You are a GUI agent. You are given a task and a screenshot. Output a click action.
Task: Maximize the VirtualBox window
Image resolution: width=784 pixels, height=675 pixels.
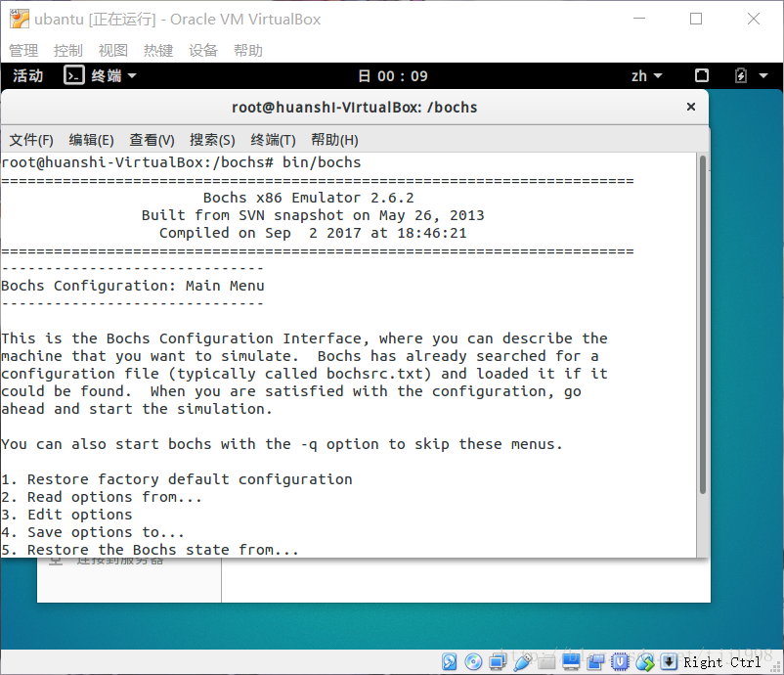coord(696,19)
